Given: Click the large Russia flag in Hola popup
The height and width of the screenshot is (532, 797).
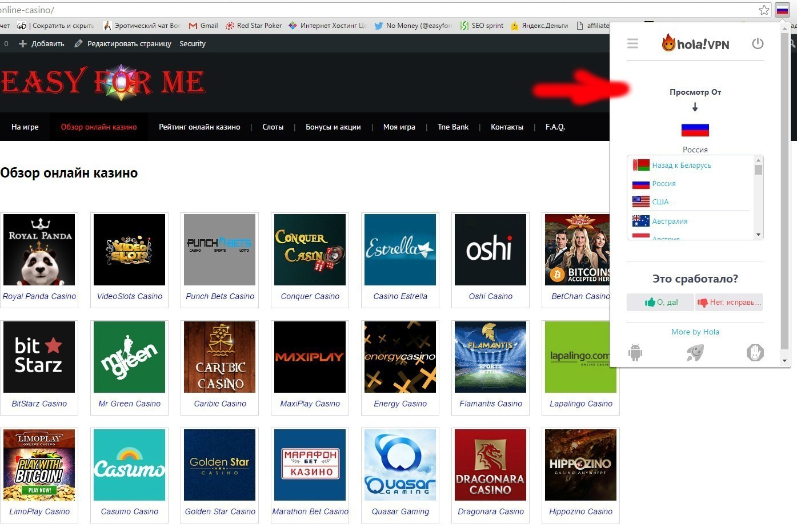Looking at the screenshot, I should pyautogui.click(x=695, y=130).
